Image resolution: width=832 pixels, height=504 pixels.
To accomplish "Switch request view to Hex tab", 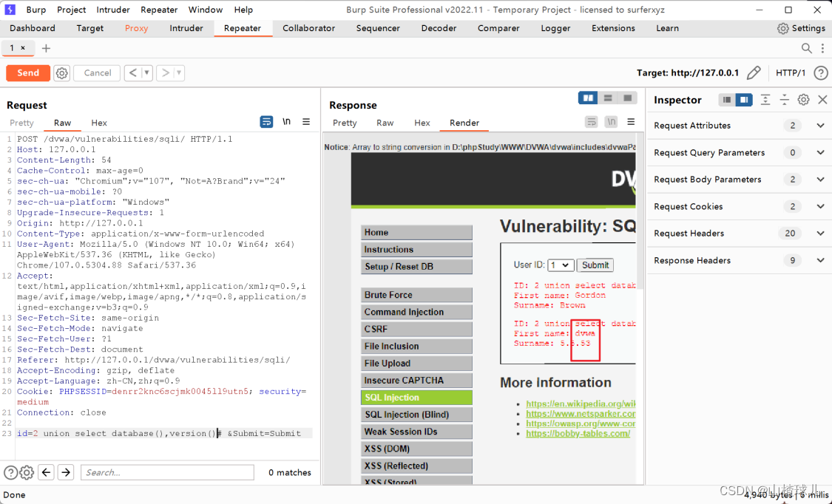I will [x=98, y=123].
